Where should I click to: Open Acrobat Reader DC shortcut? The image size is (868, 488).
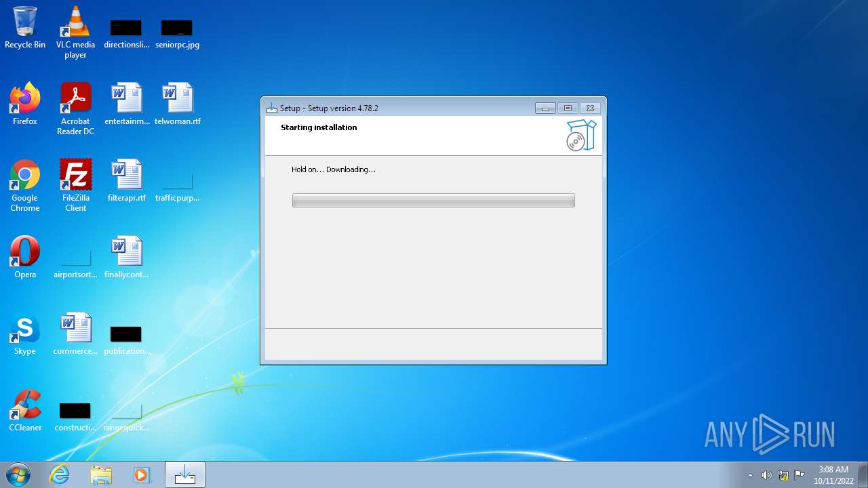[75, 108]
